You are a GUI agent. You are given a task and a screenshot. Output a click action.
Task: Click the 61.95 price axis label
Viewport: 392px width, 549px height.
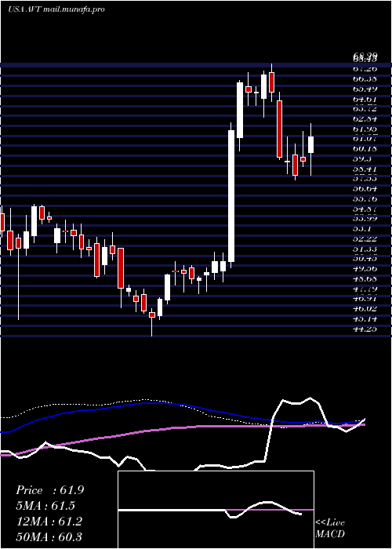[365, 129]
